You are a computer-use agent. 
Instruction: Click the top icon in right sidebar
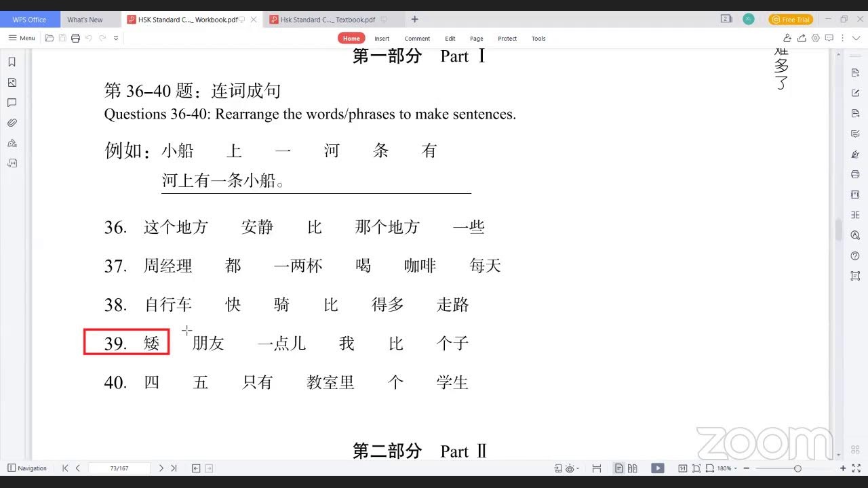click(x=855, y=73)
